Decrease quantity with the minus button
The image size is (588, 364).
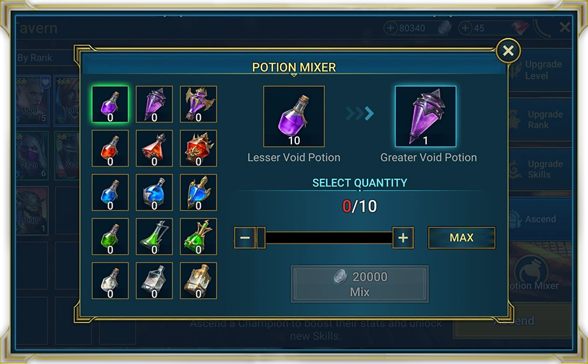click(x=245, y=238)
